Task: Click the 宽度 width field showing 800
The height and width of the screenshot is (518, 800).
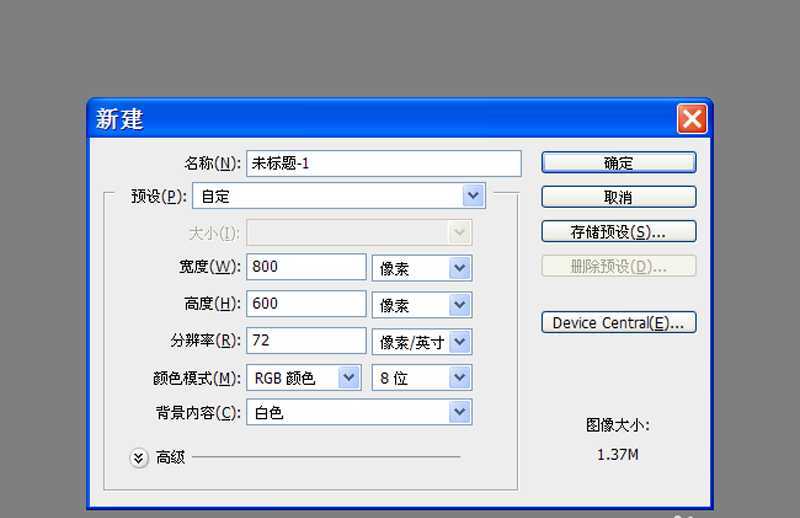Action: (306, 267)
